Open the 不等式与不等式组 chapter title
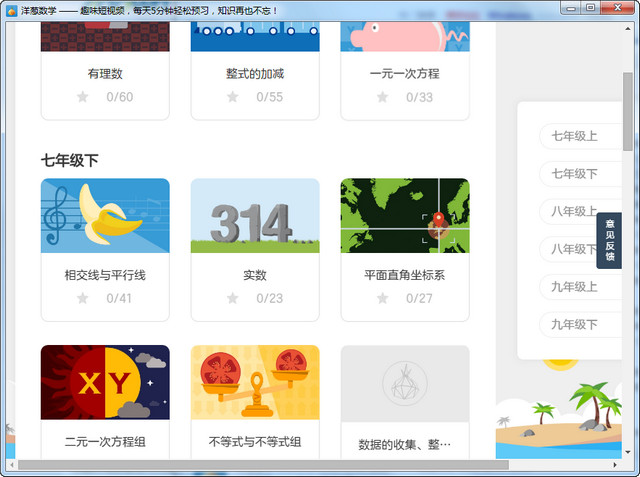This screenshot has height=477, width=640. (255, 442)
